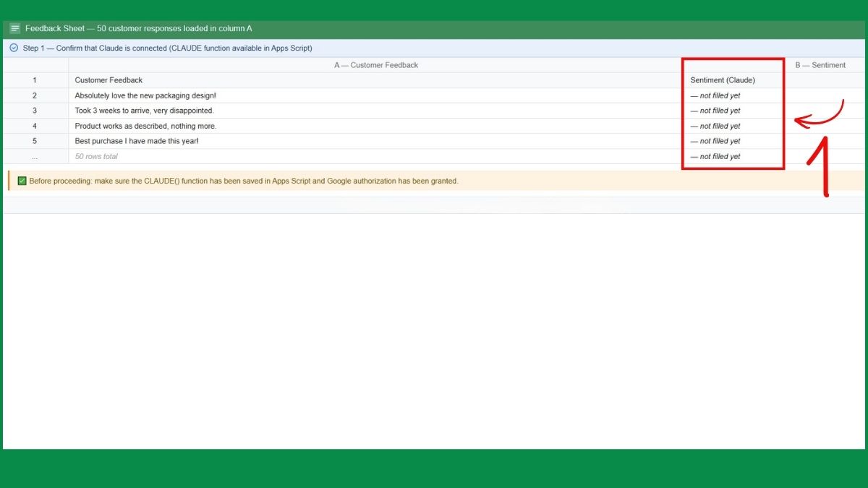Select row number 5
868x488 pixels.
point(35,141)
